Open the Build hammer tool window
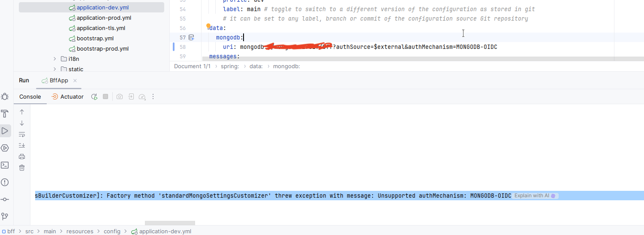This screenshot has height=235, width=644. point(5,114)
